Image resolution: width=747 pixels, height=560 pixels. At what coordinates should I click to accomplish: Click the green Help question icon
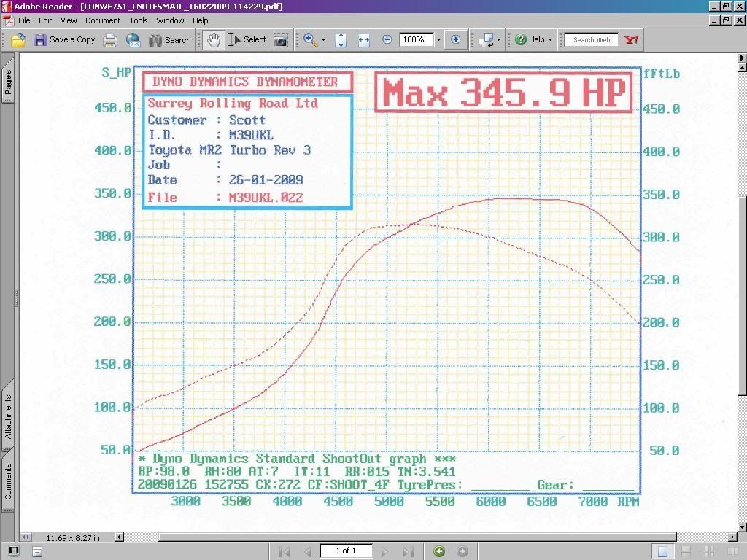tap(521, 39)
